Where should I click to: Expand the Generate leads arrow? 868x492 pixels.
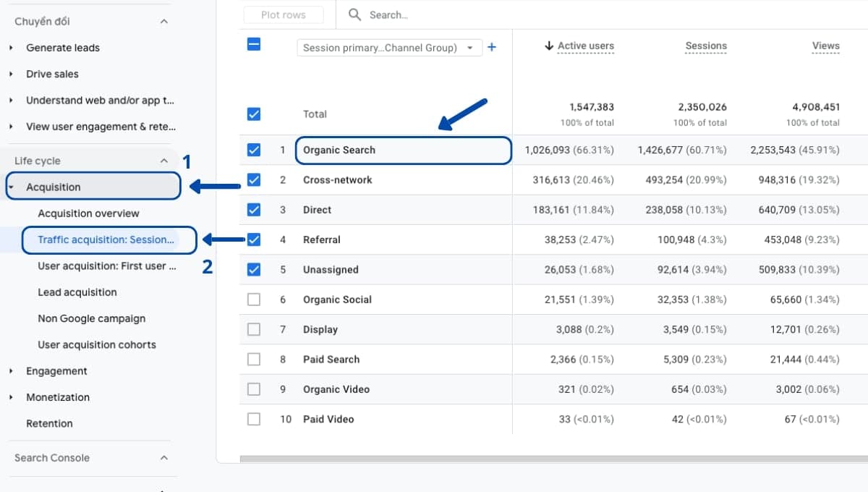pyautogui.click(x=11, y=48)
